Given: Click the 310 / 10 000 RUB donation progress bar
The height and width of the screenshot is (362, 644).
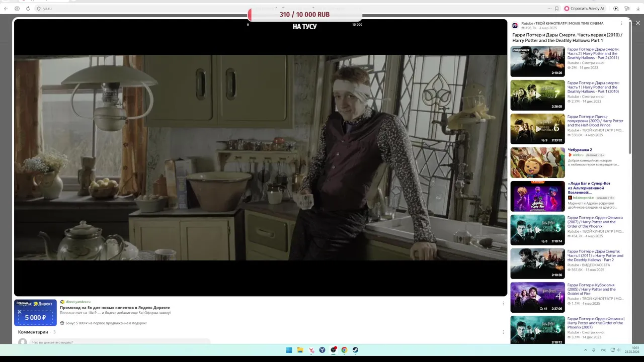Looking at the screenshot, I should [x=305, y=15].
